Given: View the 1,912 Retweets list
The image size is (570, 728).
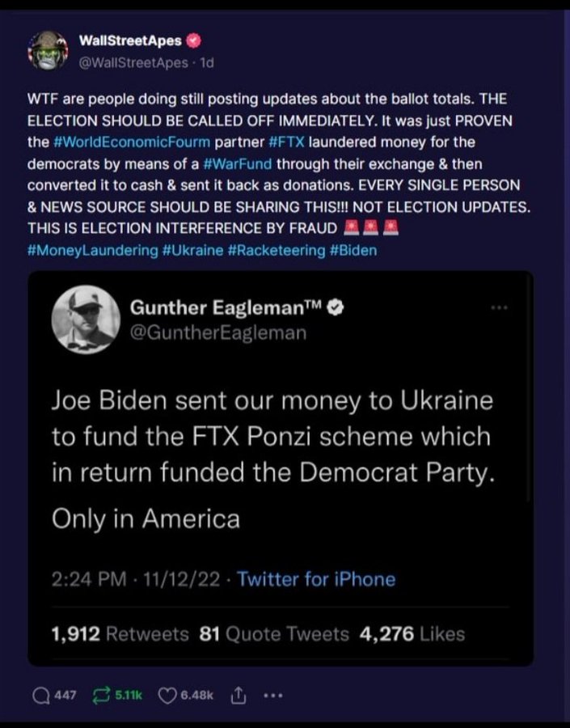Looking at the screenshot, I should (x=120, y=634).
